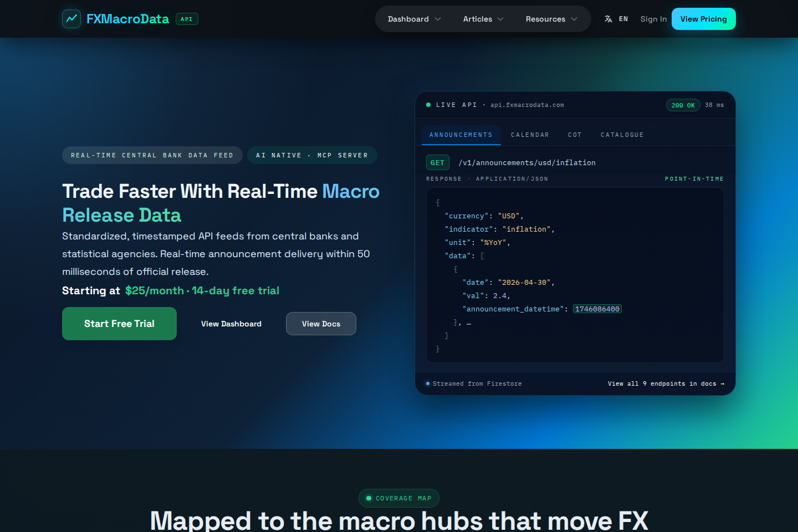Click the blue Firestore stream indicator dot
Screen dimensions: 798x532
[428, 383]
